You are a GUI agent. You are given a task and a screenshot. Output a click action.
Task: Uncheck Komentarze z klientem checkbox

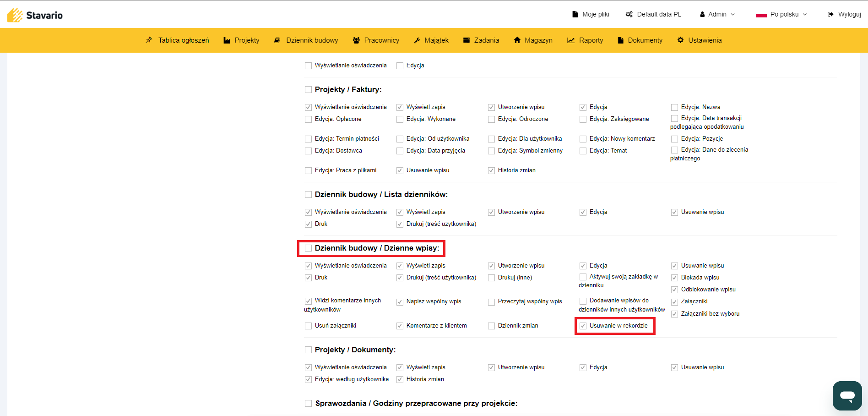[x=400, y=326]
